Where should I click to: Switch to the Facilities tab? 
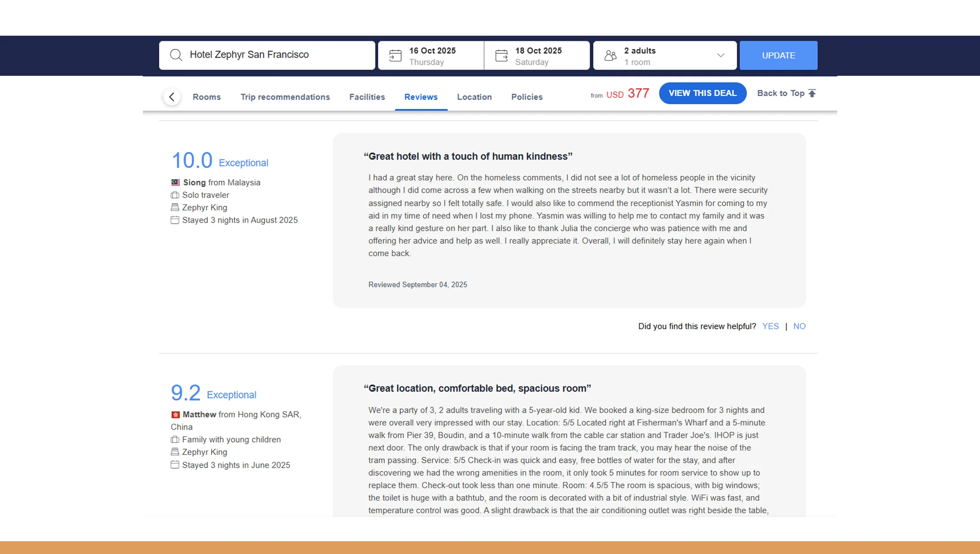(367, 97)
